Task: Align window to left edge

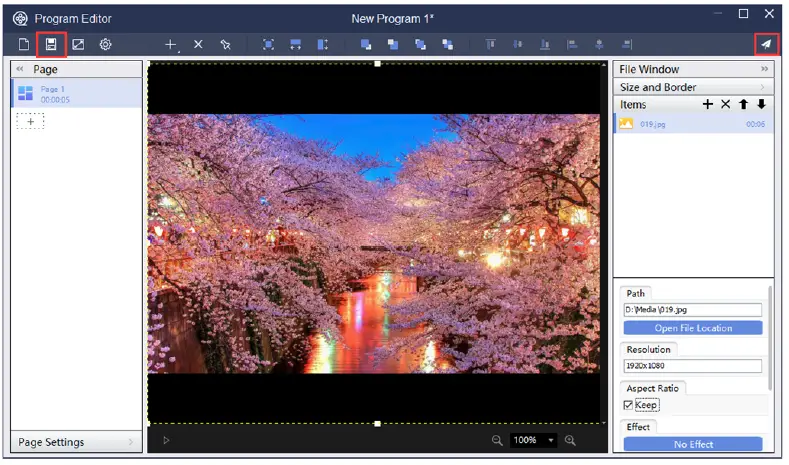Action: pos(572,44)
